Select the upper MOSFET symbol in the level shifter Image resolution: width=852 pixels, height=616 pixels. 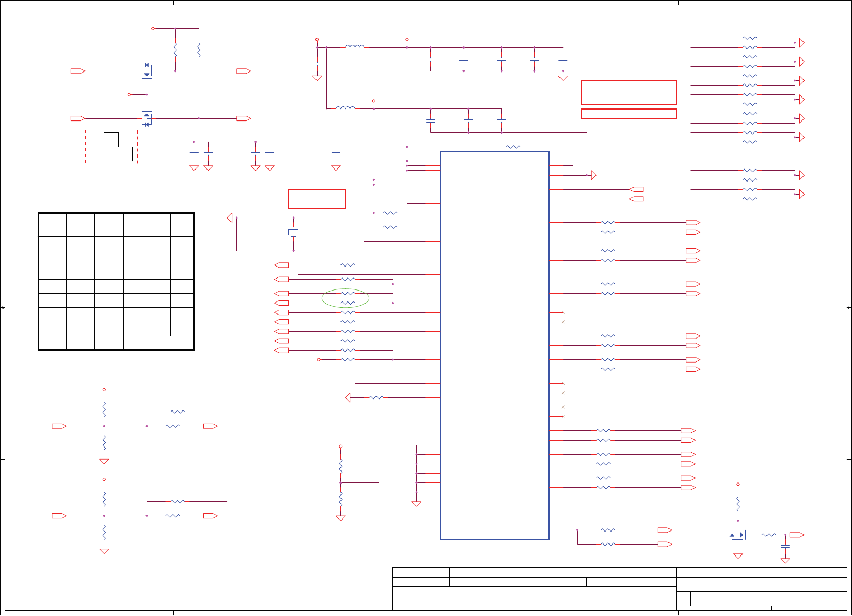coord(147,71)
